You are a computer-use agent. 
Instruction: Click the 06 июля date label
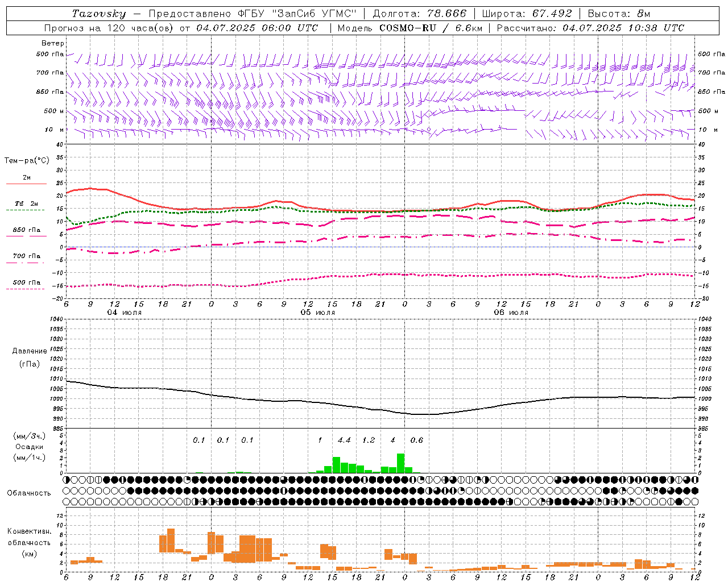511,313
